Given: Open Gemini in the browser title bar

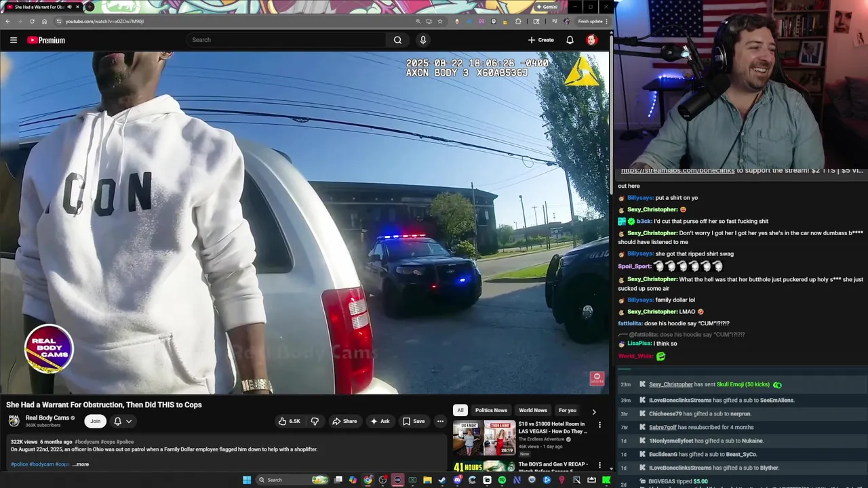Looking at the screenshot, I should pyautogui.click(x=547, y=7).
